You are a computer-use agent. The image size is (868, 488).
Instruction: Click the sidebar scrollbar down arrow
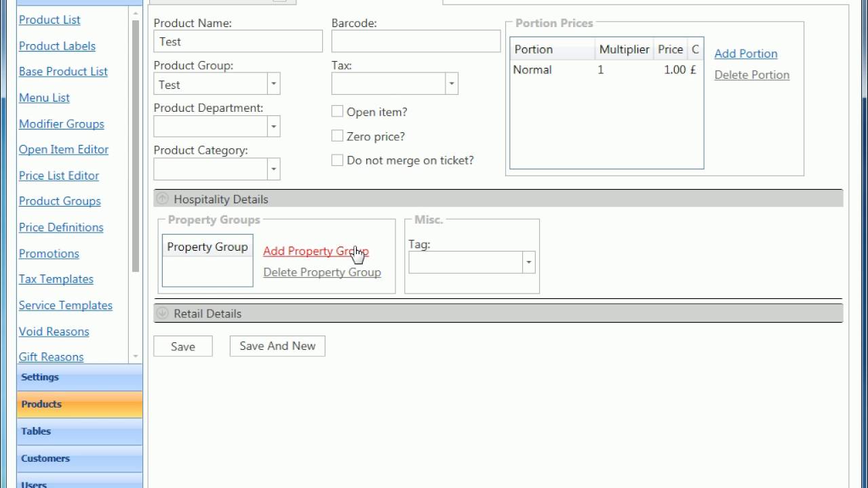(135, 357)
